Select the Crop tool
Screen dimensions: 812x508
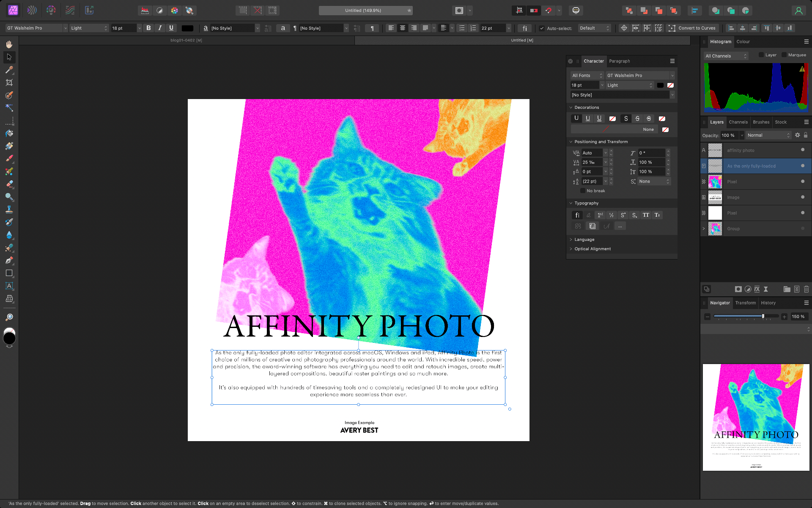click(x=9, y=83)
